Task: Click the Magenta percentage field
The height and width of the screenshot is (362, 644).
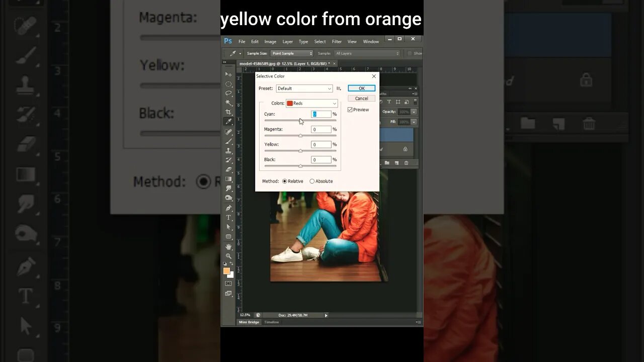Action: pos(321,129)
